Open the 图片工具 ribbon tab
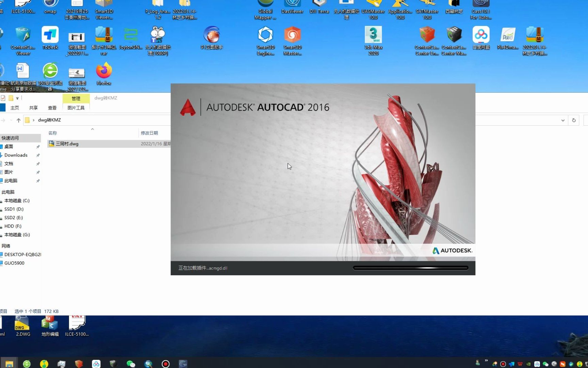Image resolution: width=588 pixels, height=368 pixels. coord(76,108)
